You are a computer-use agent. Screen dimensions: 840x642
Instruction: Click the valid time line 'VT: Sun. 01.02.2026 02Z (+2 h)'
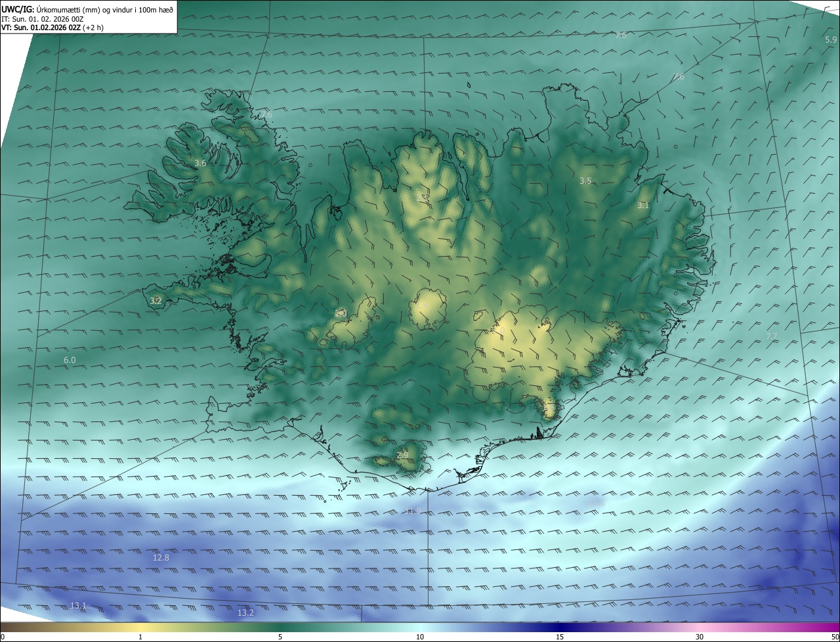[52, 28]
